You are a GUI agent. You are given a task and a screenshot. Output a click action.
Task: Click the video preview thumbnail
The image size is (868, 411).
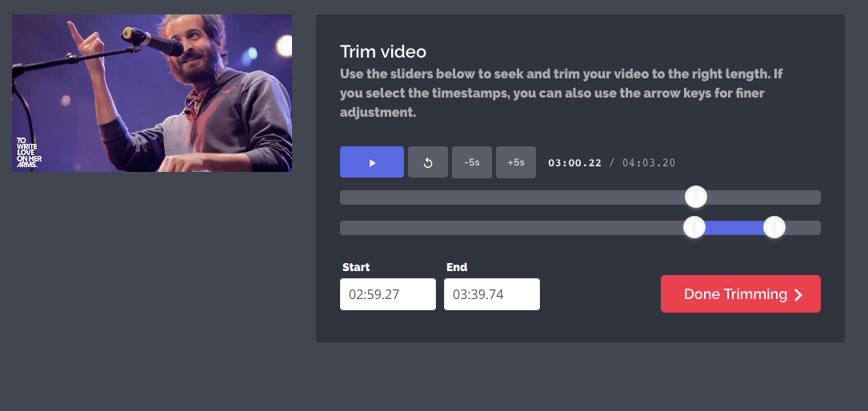coord(152,93)
